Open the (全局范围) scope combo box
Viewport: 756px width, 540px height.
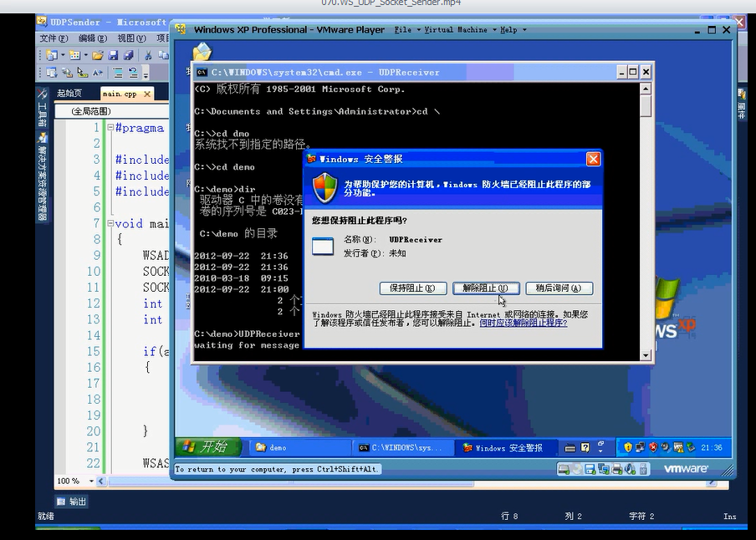click(112, 111)
